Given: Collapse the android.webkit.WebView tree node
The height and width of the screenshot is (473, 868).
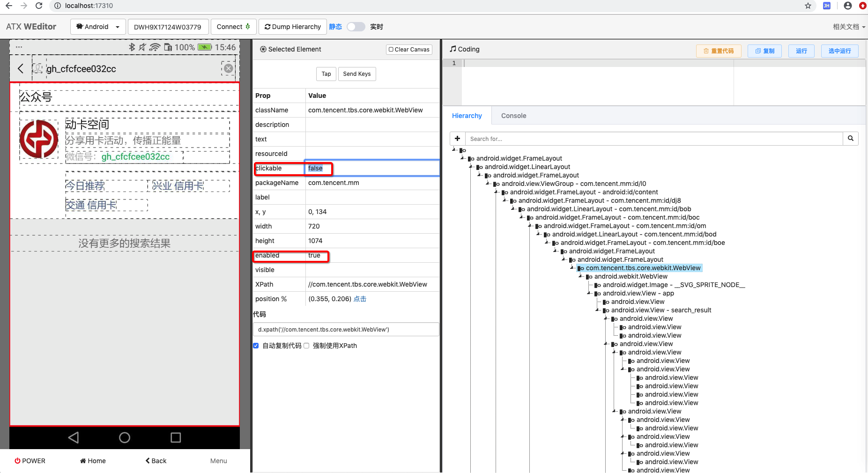Looking at the screenshot, I should click(581, 276).
